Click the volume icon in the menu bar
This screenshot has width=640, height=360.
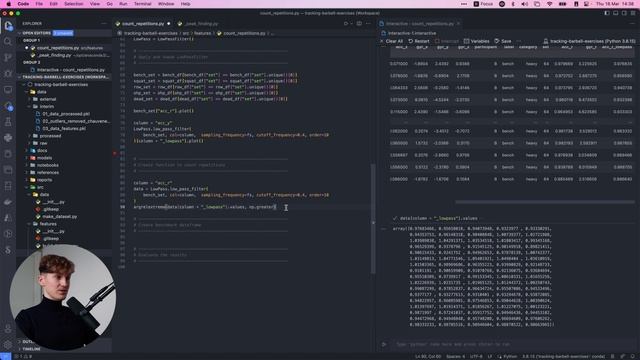525,4
